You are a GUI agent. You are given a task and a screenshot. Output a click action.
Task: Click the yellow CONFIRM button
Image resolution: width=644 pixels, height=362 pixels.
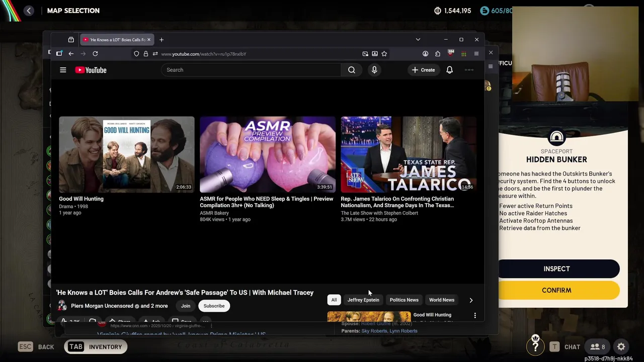556,290
